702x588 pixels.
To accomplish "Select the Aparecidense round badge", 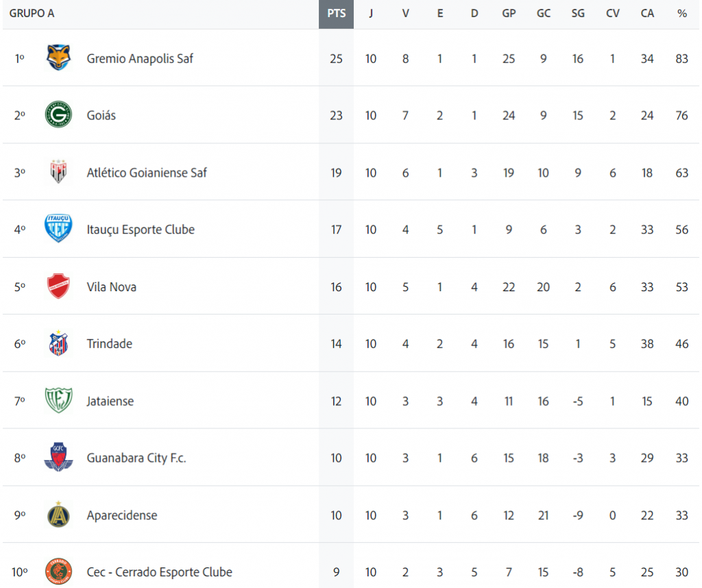I will pos(58,514).
